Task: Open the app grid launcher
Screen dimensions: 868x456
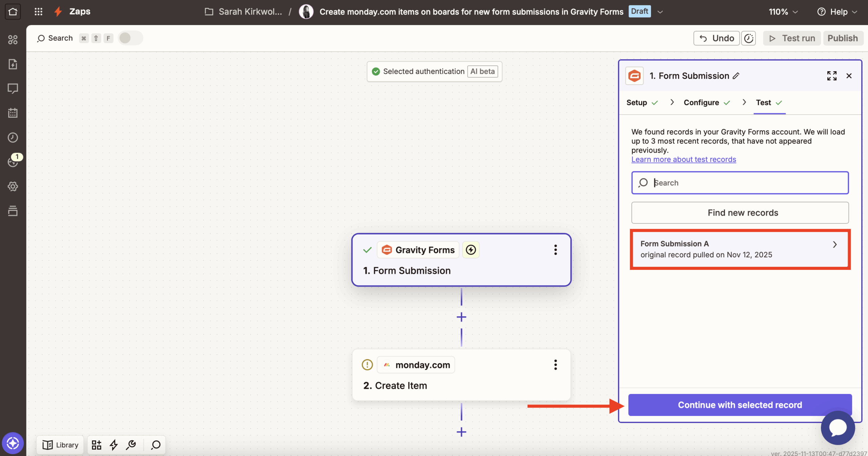Action: (x=38, y=11)
